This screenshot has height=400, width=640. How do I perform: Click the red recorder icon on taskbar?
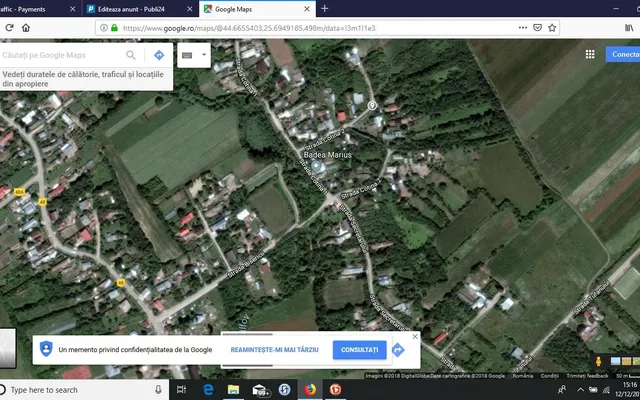tap(335, 390)
